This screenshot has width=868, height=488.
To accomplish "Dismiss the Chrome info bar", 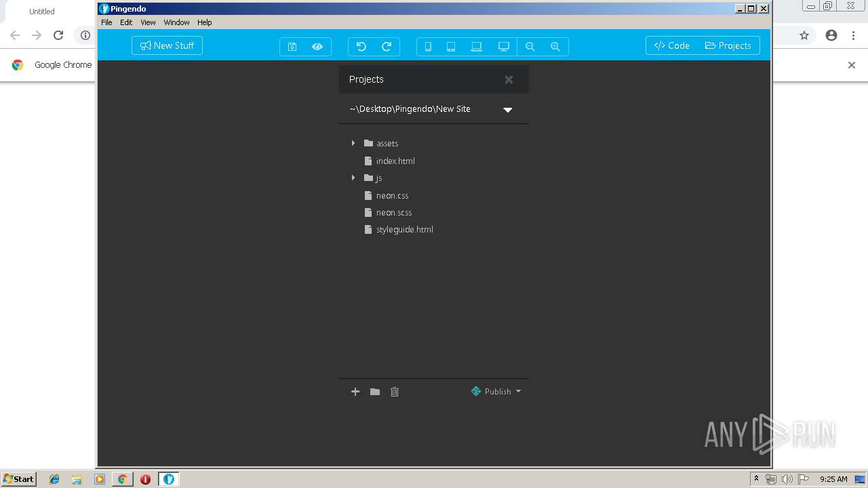I will (x=852, y=65).
